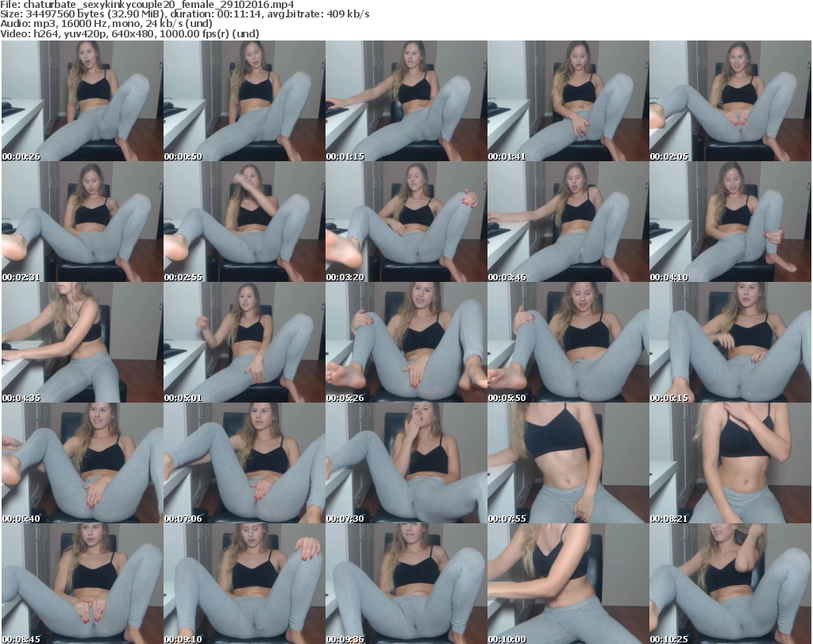This screenshot has height=644, width=813.
Task: Open the thumbnail stamped 00:04:10
Action: 730,222
